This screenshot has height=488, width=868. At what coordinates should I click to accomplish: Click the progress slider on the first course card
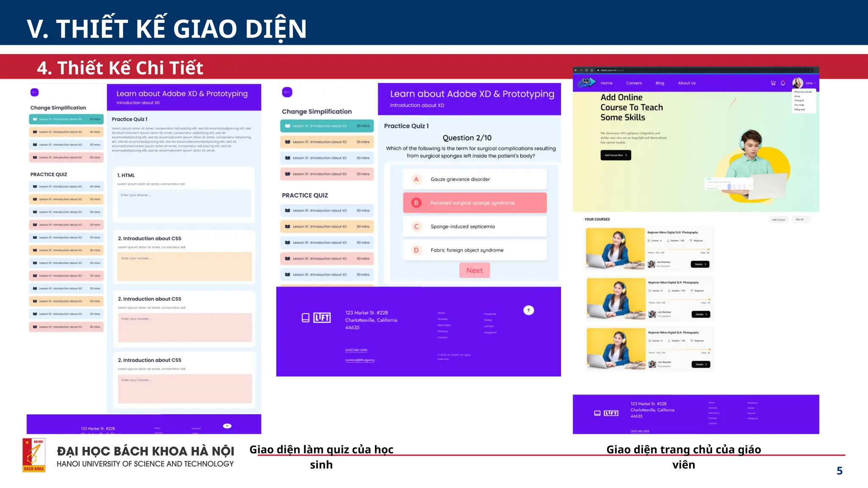tap(679, 249)
